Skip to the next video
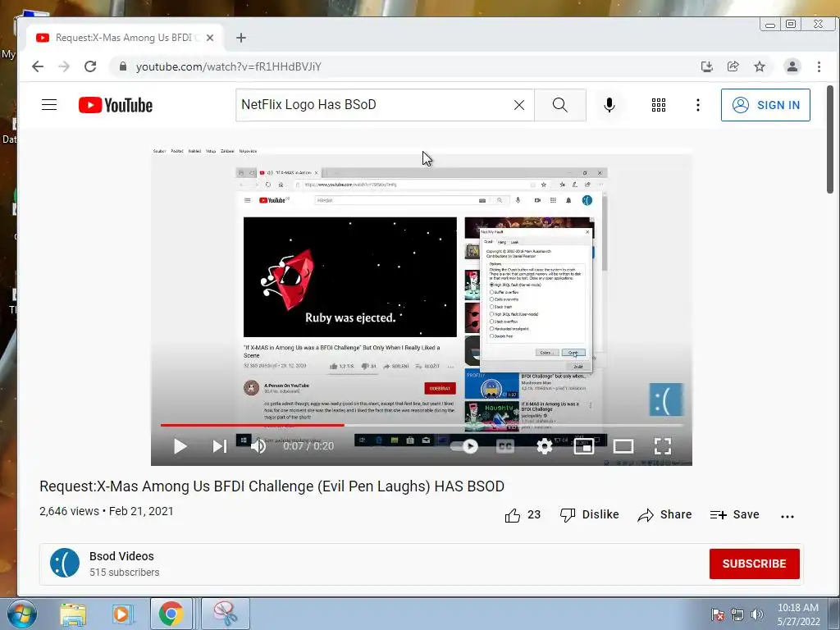The width and height of the screenshot is (840, 630). coord(220,446)
